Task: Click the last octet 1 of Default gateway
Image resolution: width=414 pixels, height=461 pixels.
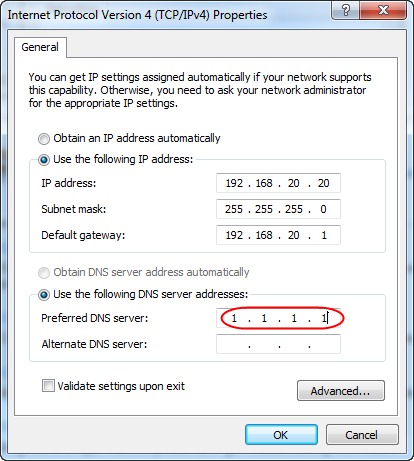Action: [324, 235]
